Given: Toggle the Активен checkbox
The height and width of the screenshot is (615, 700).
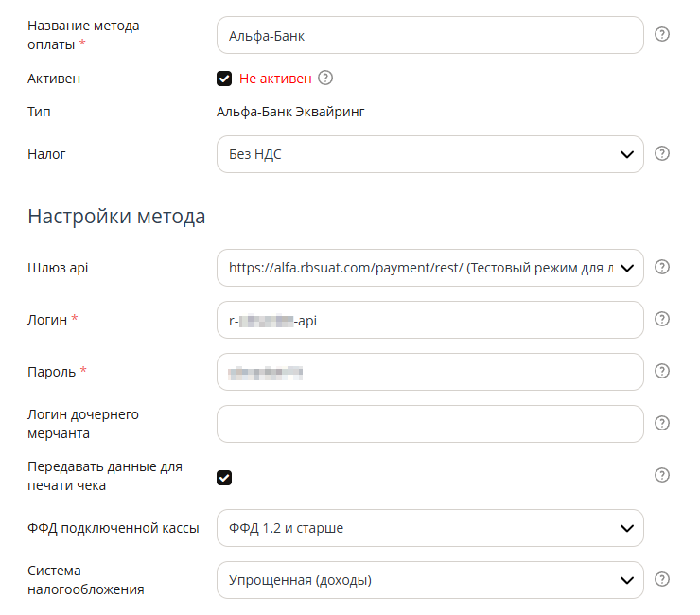Looking at the screenshot, I should click(224, 79).
